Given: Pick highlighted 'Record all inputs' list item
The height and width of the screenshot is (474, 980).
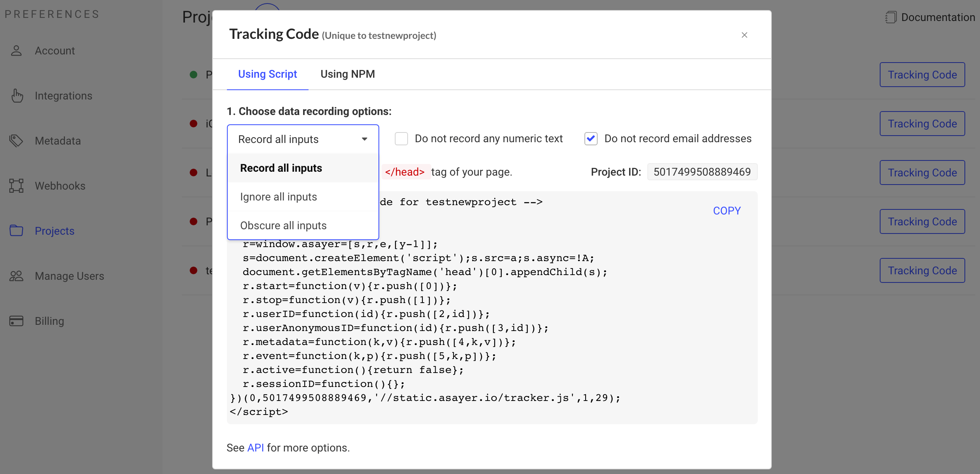Looking at the screenshot, I should pyautogui.click(x=281, y=168).
